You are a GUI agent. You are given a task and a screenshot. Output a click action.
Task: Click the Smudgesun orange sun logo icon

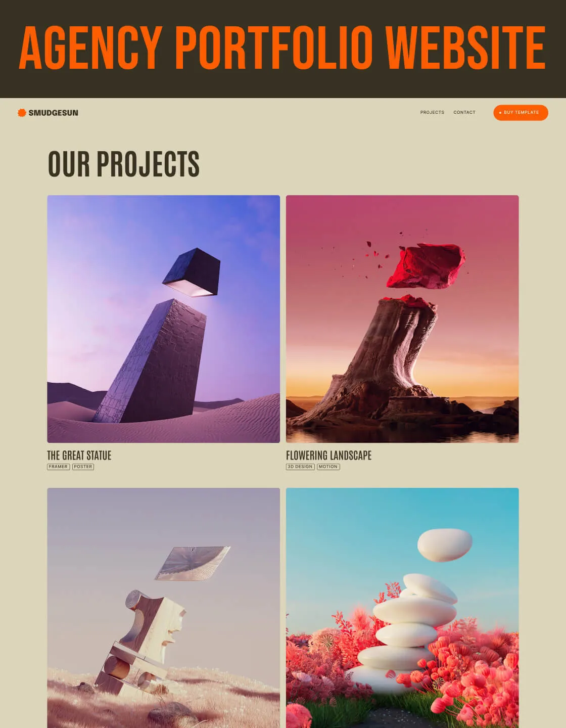coord(22,113)
